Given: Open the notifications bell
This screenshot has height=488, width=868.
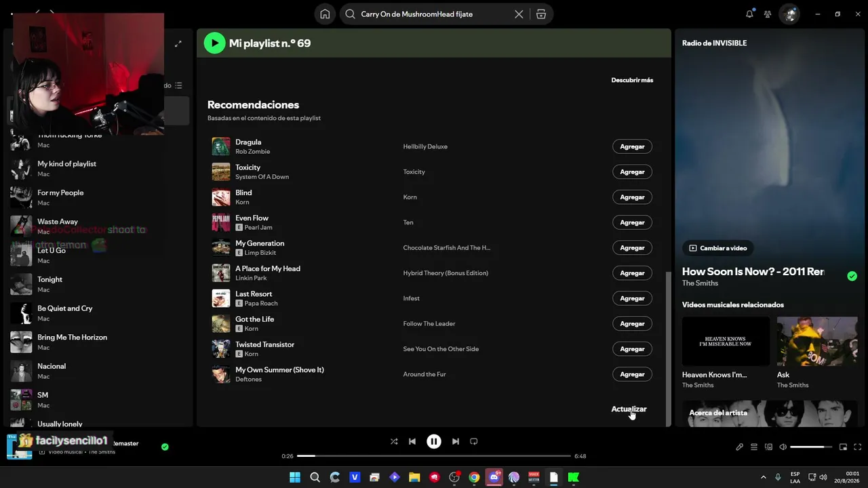Looking at the screenshot, I should 749,14.
